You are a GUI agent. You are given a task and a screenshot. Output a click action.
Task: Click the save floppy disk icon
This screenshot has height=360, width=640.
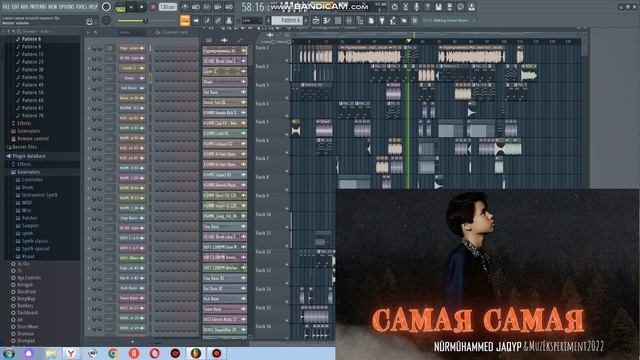[438, 7]
